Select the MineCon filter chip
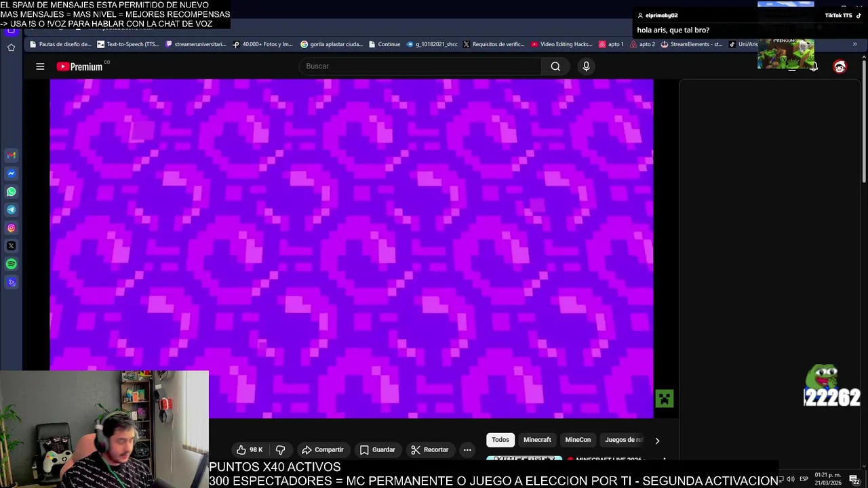 point(578,440)
